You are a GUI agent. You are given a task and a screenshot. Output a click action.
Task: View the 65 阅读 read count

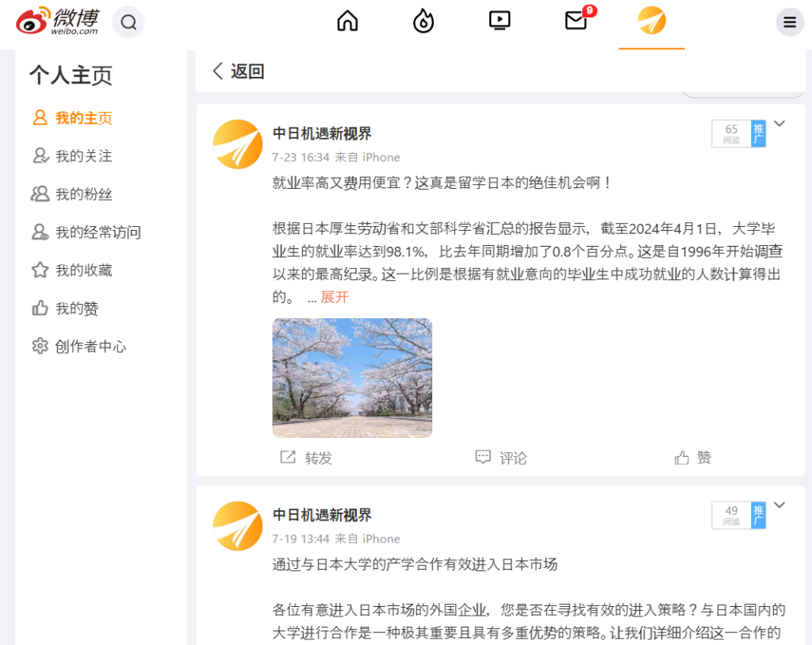click(731, 133)
